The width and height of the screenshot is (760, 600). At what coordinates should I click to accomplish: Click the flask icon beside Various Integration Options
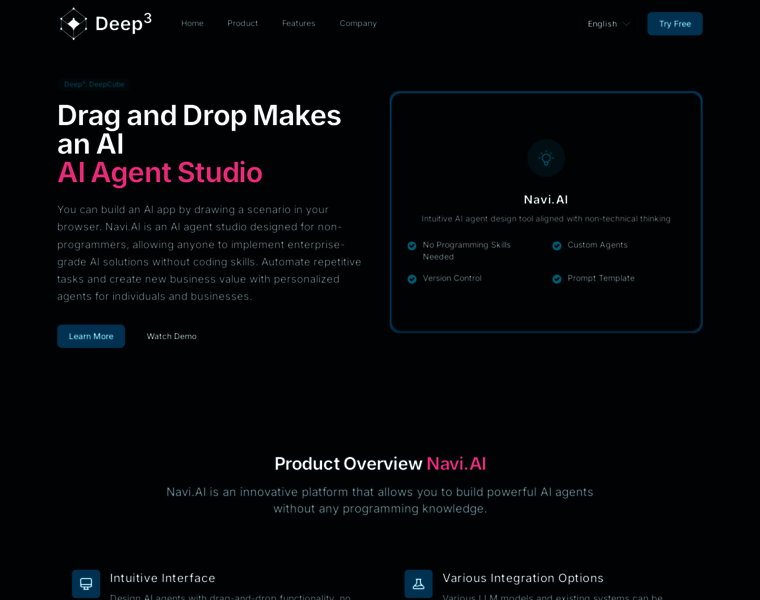[419, 584]
